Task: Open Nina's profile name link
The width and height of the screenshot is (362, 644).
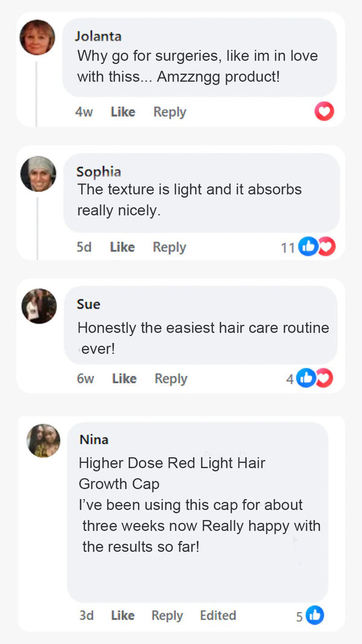Action: coord(94,439)
